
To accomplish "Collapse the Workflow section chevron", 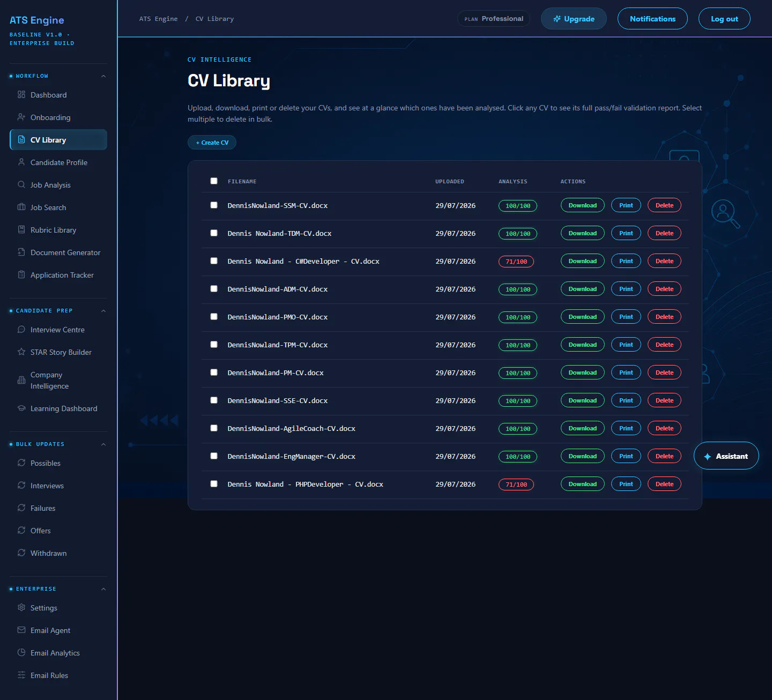I will click(103, 76).
